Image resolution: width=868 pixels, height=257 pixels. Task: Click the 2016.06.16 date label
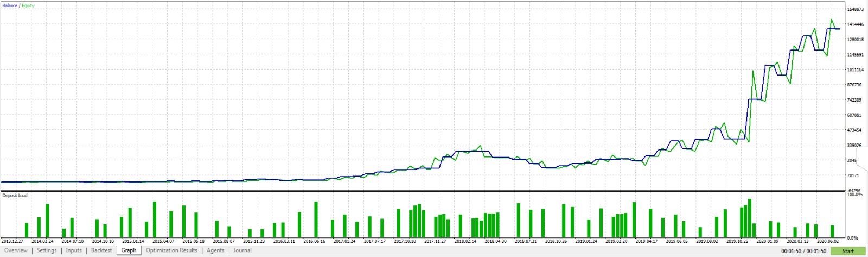click(314, 241)
